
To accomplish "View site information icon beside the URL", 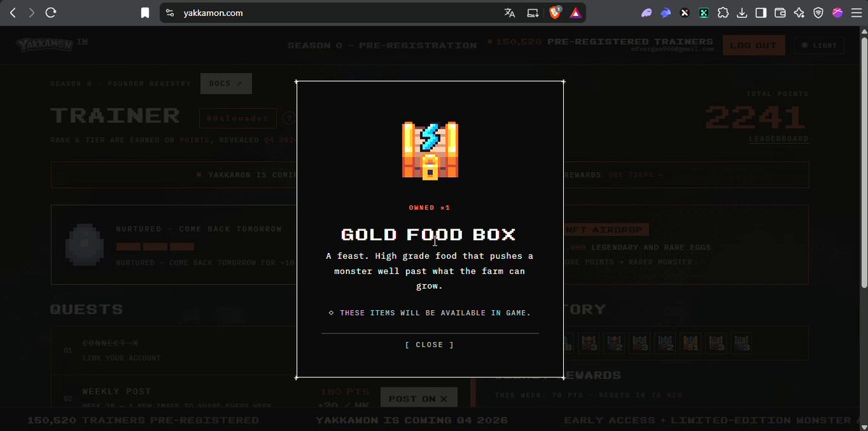I will 170,13.
